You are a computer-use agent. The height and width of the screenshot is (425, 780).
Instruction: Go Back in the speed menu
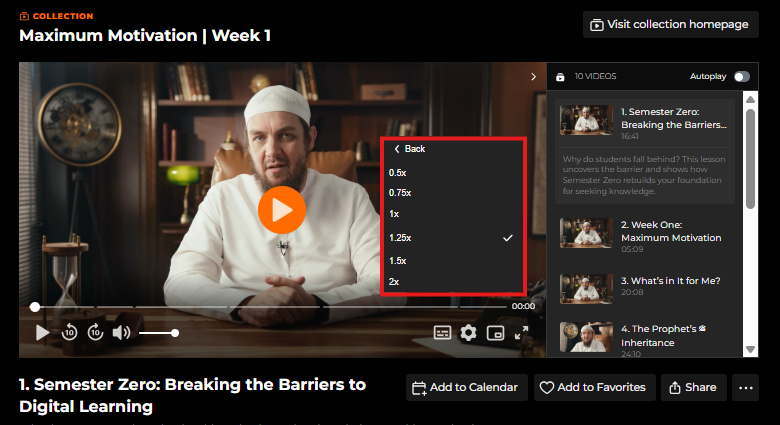409,149
